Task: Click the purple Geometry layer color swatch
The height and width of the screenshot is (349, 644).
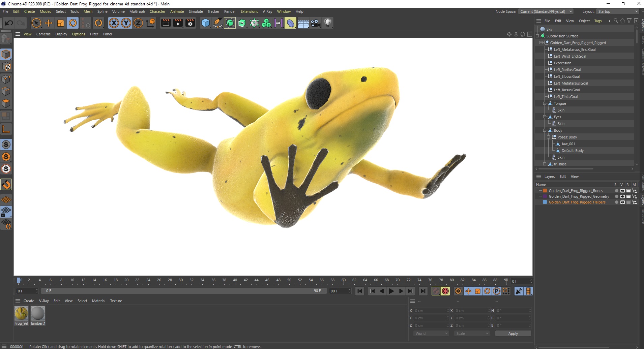Action: tap(545, 196)
